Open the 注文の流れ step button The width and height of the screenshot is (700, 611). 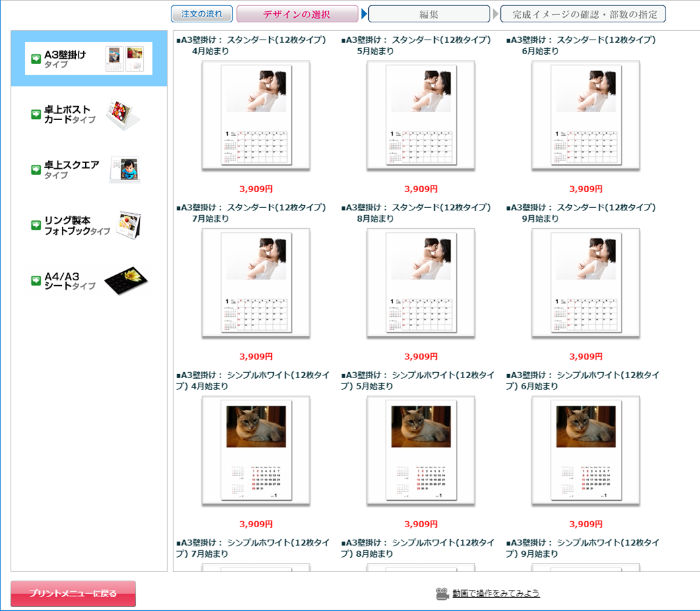coord(202,14)
